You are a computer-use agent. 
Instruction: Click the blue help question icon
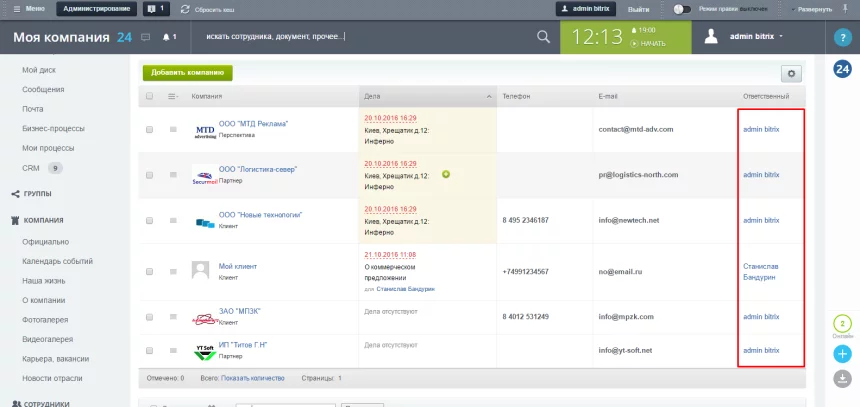tap(842, 37)
